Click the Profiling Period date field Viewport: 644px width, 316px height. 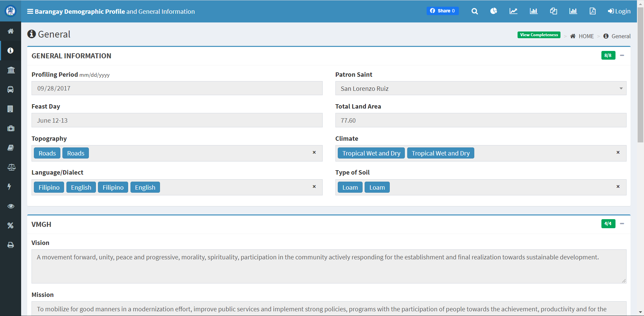(x=177, y=88)
